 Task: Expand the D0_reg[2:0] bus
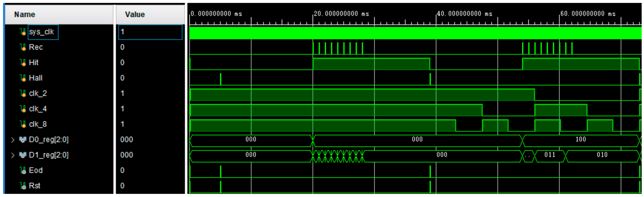point(13,140)
